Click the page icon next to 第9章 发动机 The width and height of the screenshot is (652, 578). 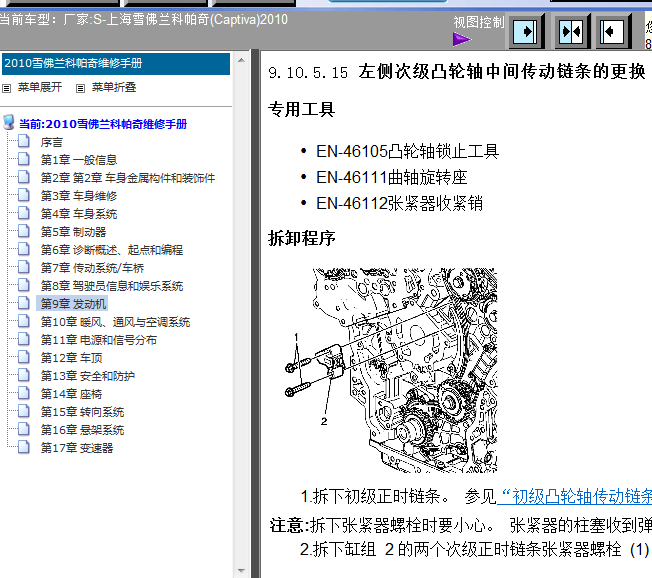(24, 303)
